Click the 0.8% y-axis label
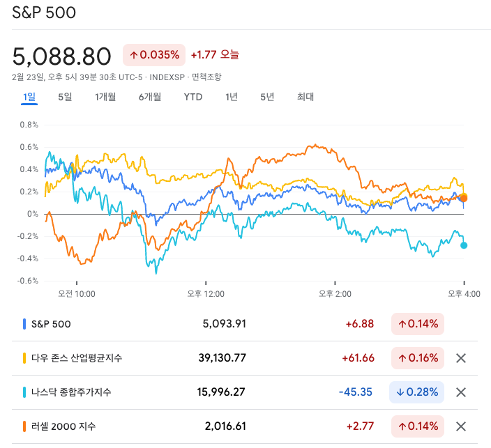491x448 pixels. click(x=29, y=125)
